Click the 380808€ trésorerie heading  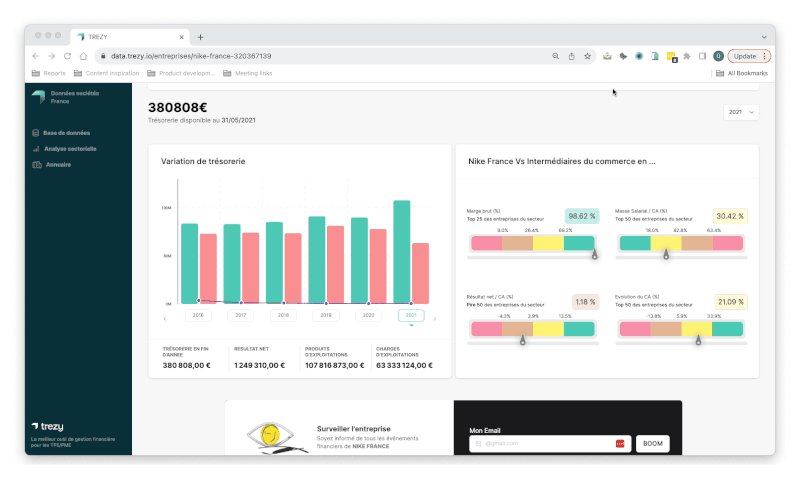point(178,108)
